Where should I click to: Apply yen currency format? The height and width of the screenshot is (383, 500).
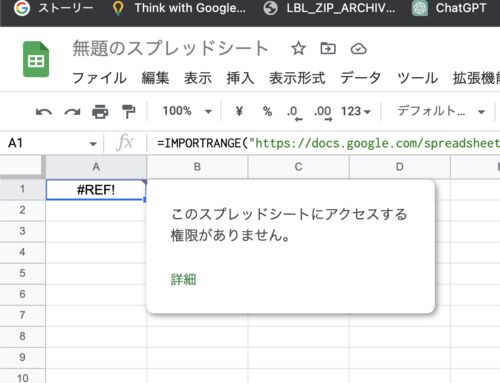239,111
